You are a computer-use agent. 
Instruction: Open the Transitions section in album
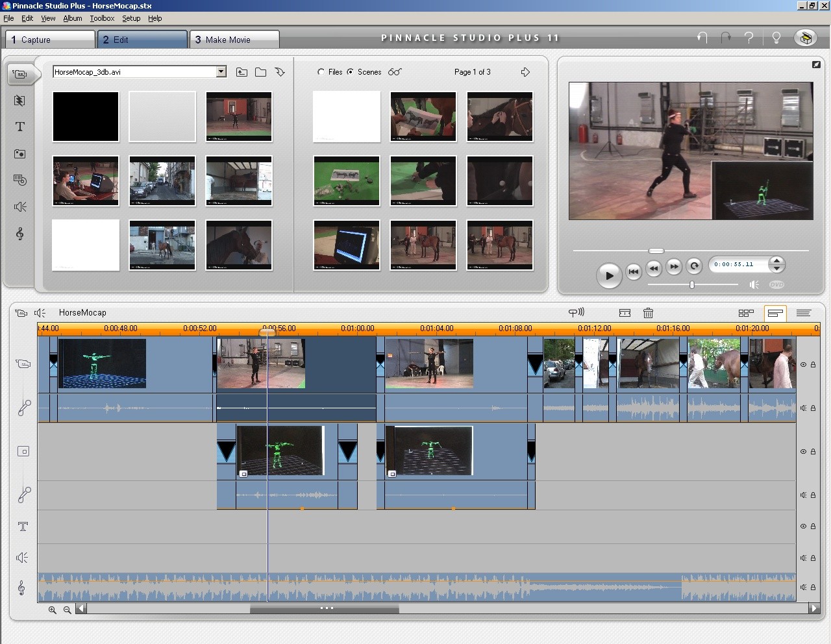click(20, 101)
